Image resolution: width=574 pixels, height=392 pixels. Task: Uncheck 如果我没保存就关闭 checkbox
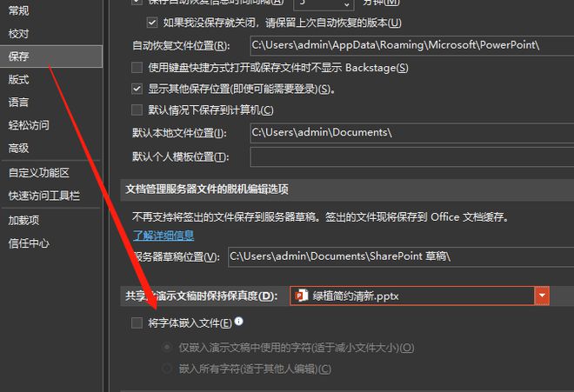click(x=152, y=23)
